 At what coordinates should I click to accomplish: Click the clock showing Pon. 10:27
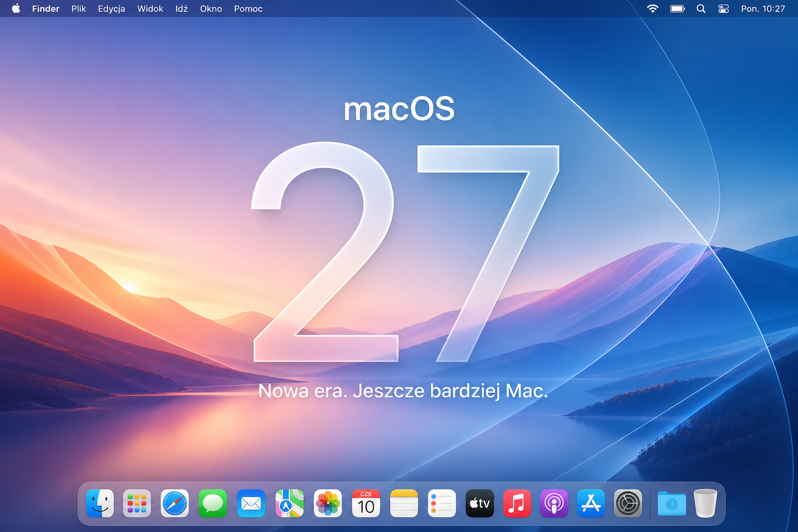[763, 9]
